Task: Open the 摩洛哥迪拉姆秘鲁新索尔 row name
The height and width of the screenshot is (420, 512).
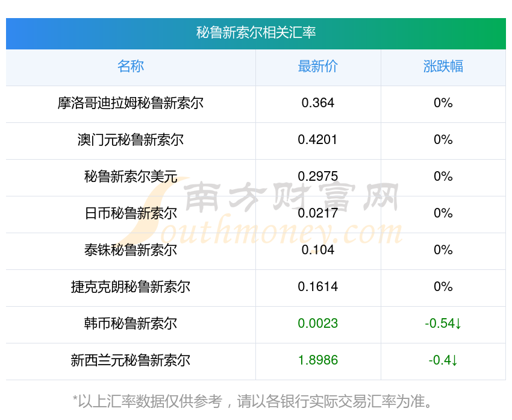Action: pyautogui.click(x=131, y=103)
